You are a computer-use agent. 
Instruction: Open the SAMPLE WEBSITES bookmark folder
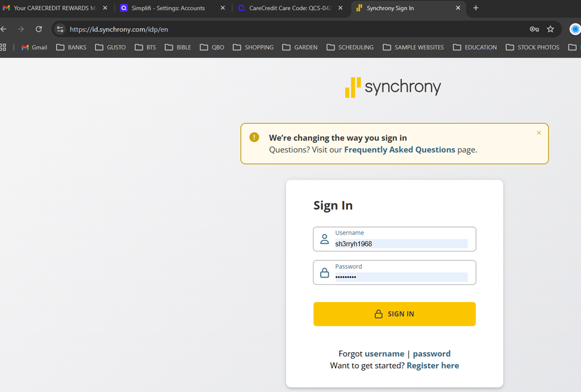coord(413,47)
